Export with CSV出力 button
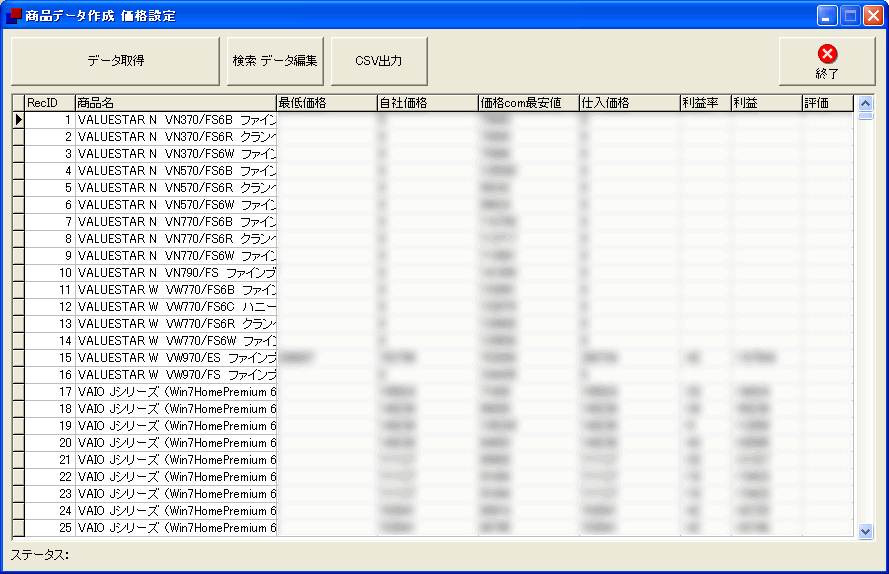The width and height of the screenshot is (889, 574). [x=379, y=61]
